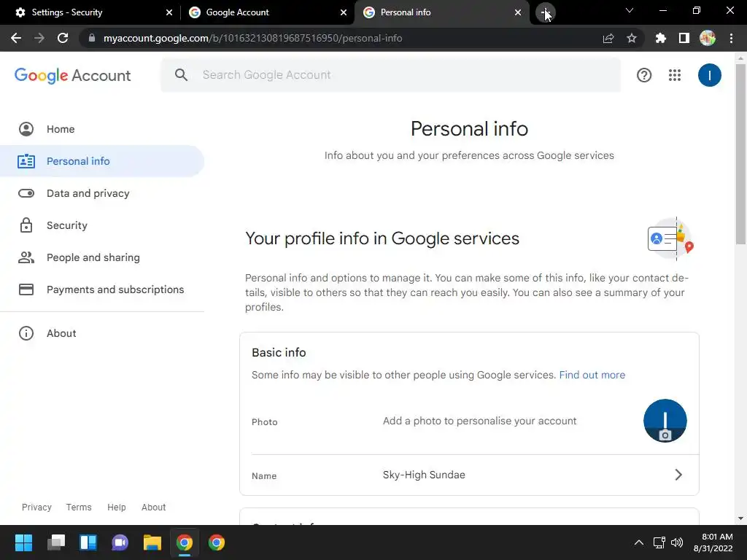Image resolution: width=747 pixels, height=560 pixels.
Task: Open the Chrome profile avatar
Action: click(x=708, y=38)
